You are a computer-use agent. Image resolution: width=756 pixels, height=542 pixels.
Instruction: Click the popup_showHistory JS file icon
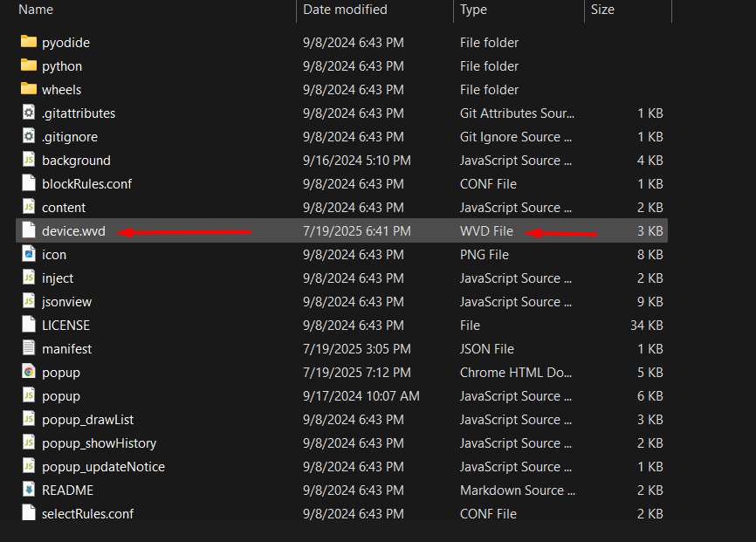click(29, 443)
